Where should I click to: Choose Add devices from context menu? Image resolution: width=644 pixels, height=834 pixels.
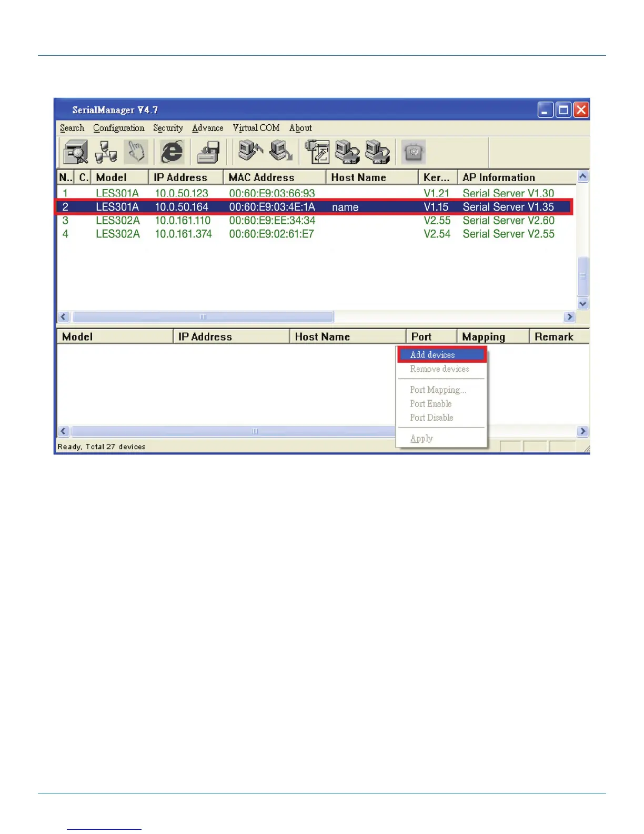tap(442, 355)
